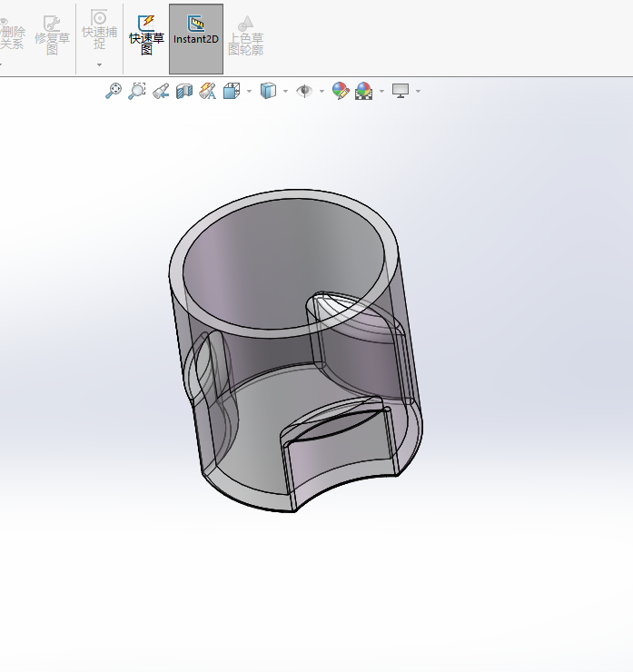633x672 pixels.
Task: Select the cylindrical 3D model in viewport
Action: coord(295,351)
